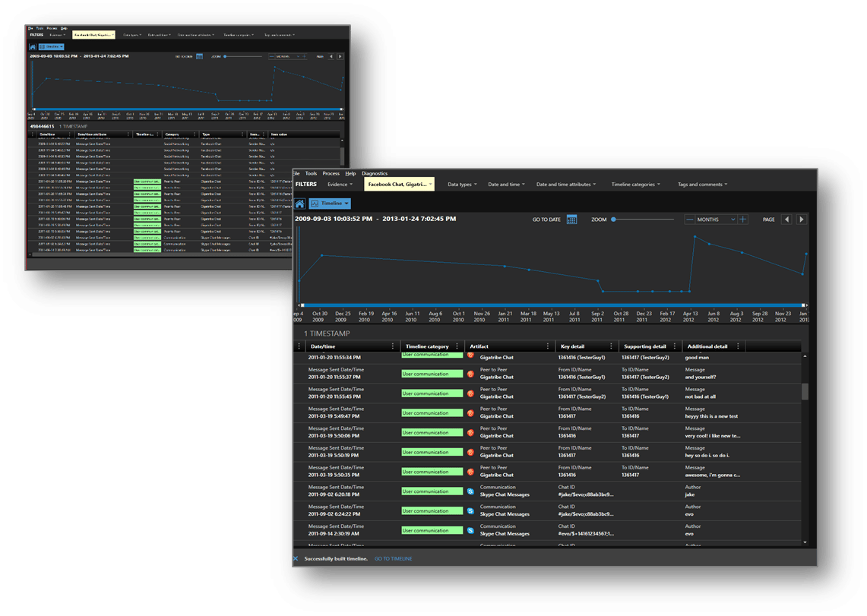Click the Home icon in the back window

coord(33,47)
